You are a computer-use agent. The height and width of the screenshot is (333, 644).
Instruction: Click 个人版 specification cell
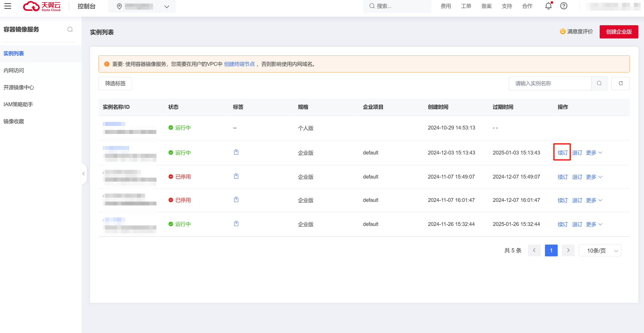(306, 128)
